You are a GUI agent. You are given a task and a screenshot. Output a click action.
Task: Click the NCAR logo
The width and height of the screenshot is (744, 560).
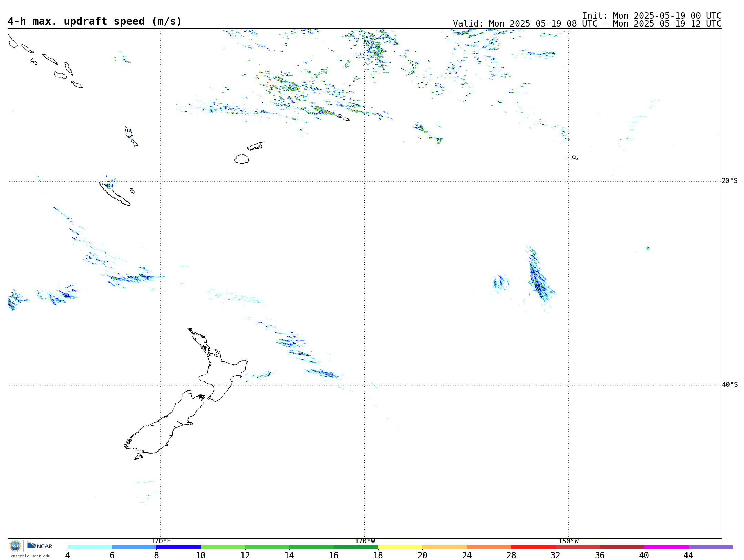click(x=40, y=546)
